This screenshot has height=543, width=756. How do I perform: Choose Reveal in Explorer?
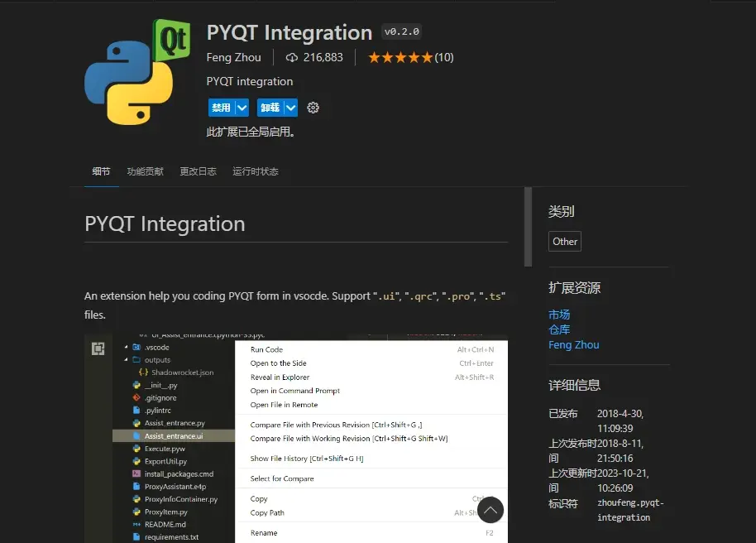tap(371, 377)
